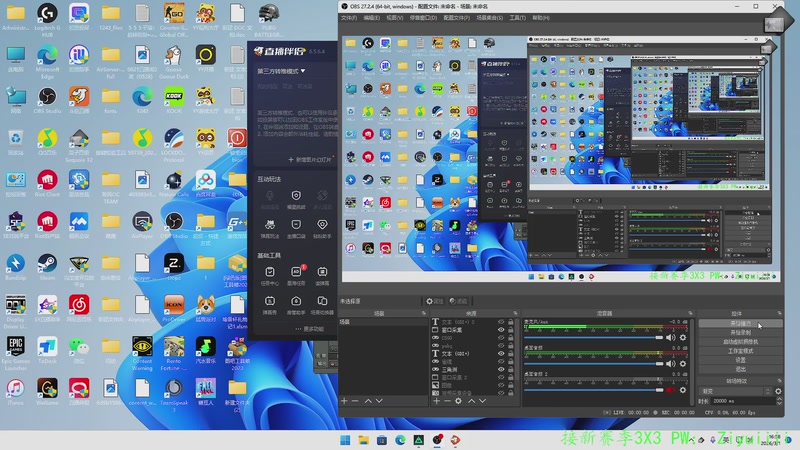Click 开始录制 in OBS controls
This screenshot has height=450, width=800.
[x=740, y=333]
